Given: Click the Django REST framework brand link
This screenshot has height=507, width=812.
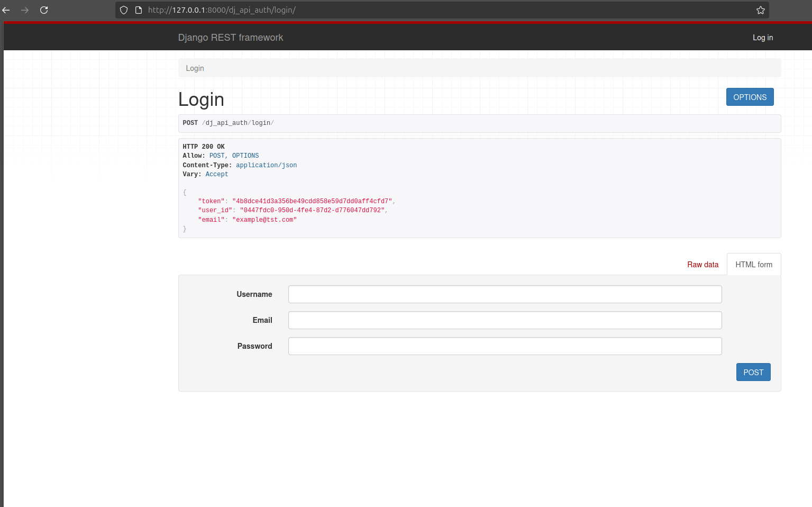Looking at the screenshot, I should 231,38.
